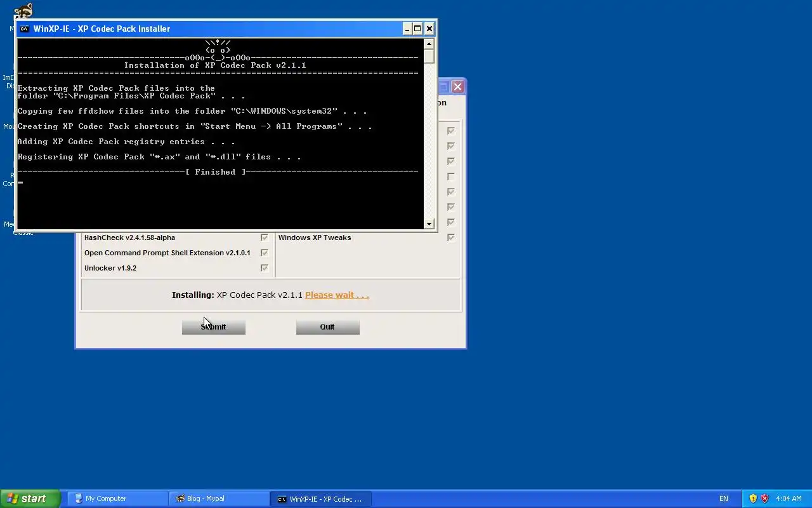Close the background installer window

click(x=457, y=86)
